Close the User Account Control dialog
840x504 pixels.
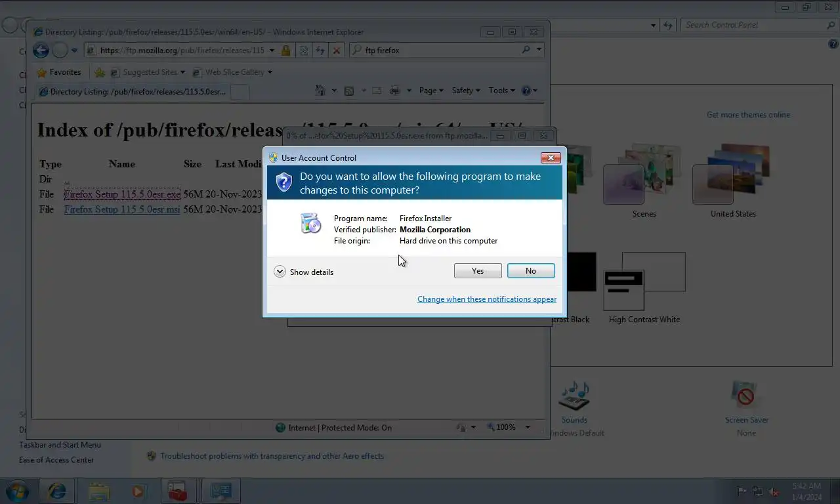point(550,157)
